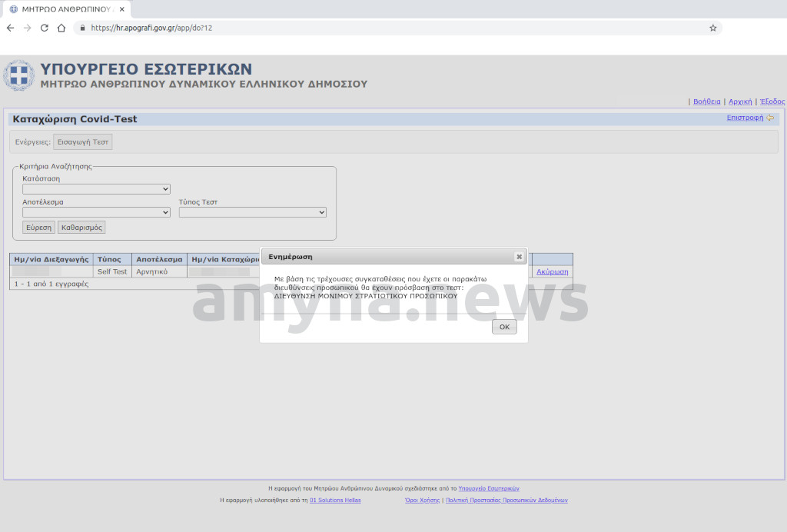Click the Ενημέρωση dialog title bar
Image resolution: width=787 pixels, height=532 pixels.
point(393,257)
